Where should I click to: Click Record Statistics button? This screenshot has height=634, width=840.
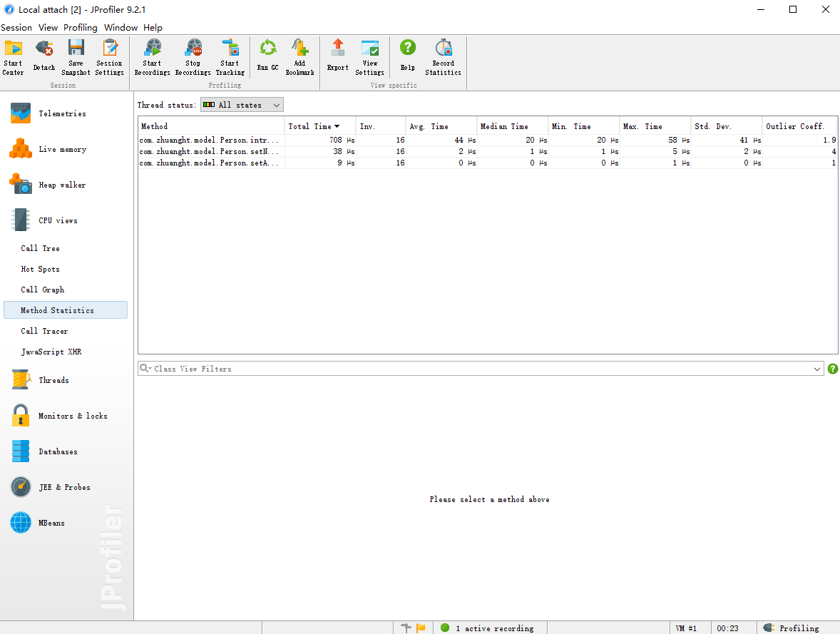tap(443, 57)
